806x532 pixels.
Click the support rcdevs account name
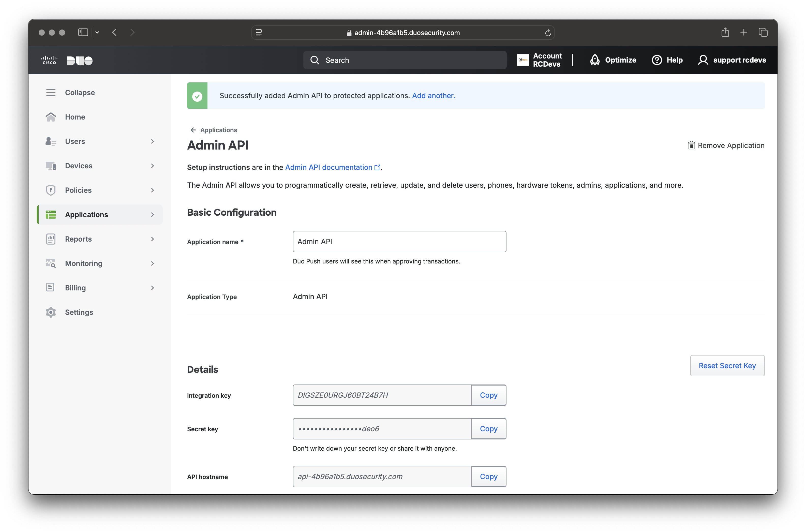(740, 60)
